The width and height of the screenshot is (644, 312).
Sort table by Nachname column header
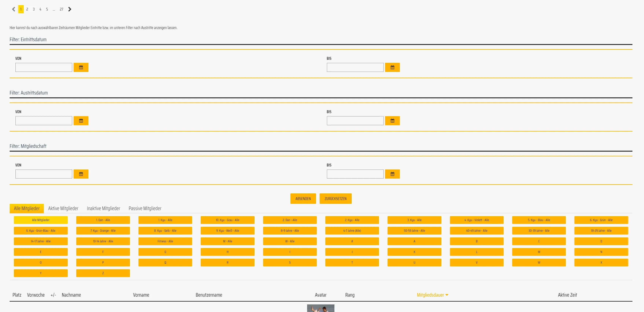(x=71, y=295)
